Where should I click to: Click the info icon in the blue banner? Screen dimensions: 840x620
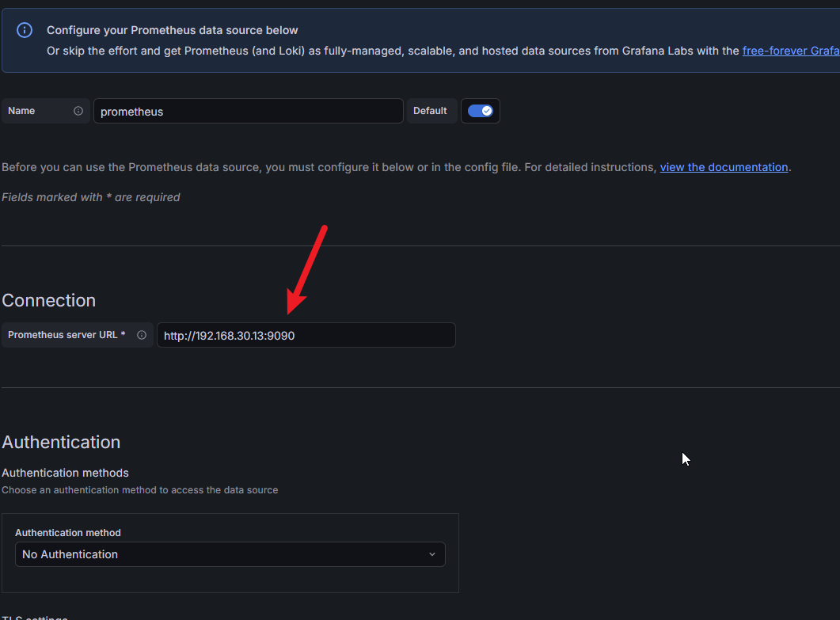point(24,30)
